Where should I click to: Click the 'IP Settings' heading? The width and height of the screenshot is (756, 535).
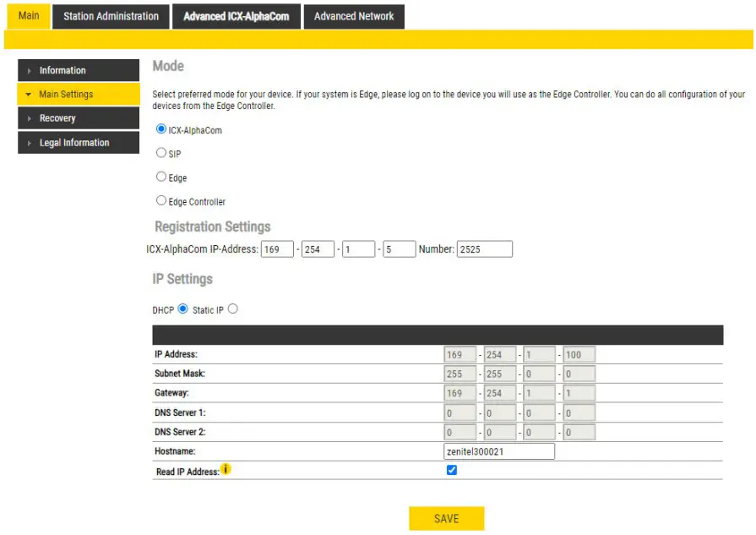(182, 279)
